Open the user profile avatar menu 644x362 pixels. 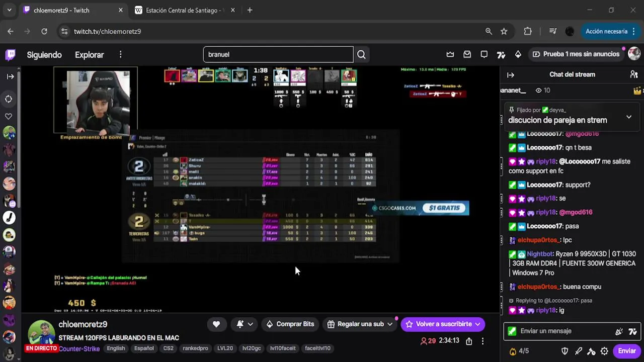(634, 54)
